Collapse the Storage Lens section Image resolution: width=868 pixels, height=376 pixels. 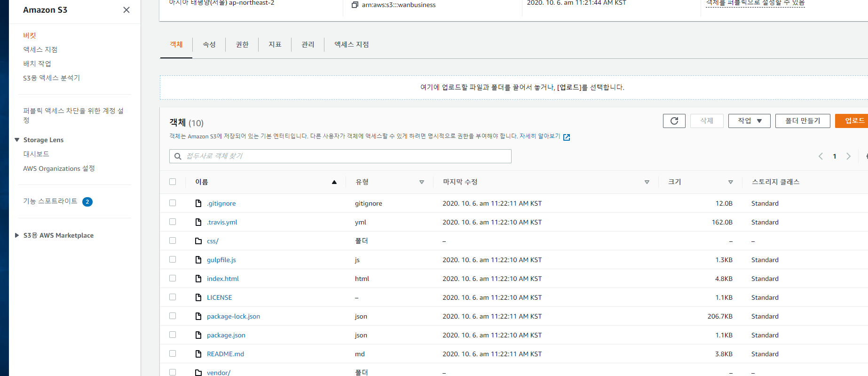(x=17, y=140)
